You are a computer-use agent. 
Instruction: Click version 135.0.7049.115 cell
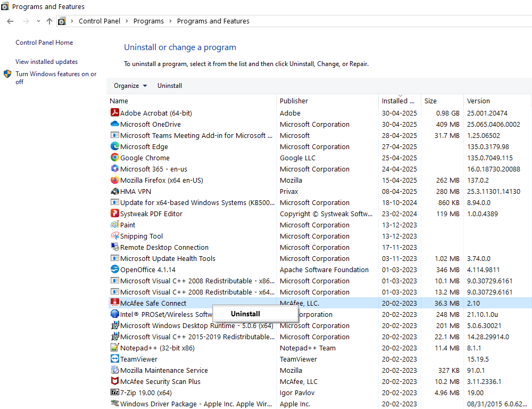click(x=489, y=158)
